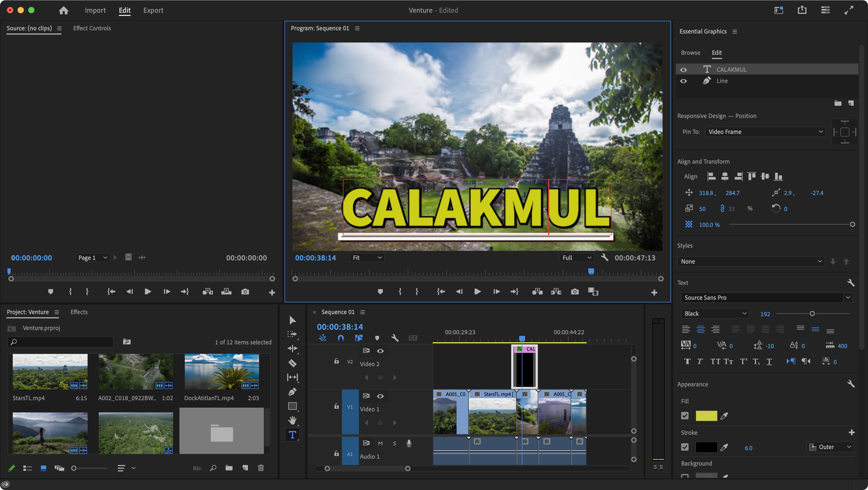Click the yellow Fill color swatch
This screenshot has width=868, height=490.
click(707, 416)
